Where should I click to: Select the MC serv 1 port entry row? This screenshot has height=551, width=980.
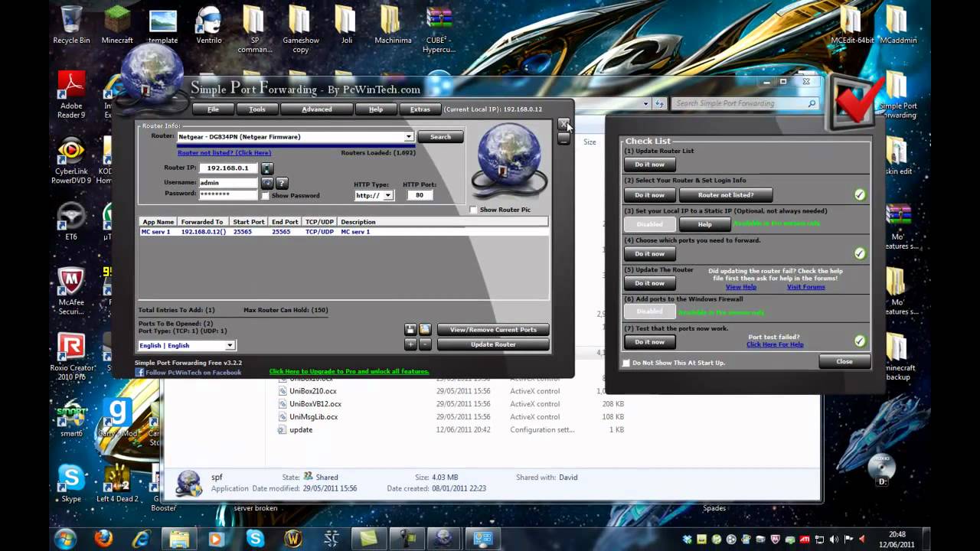click(343, 232)
